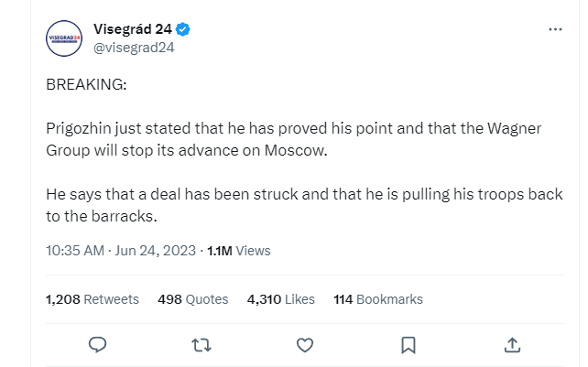Open the three-dot more options menu

[555, 29]
